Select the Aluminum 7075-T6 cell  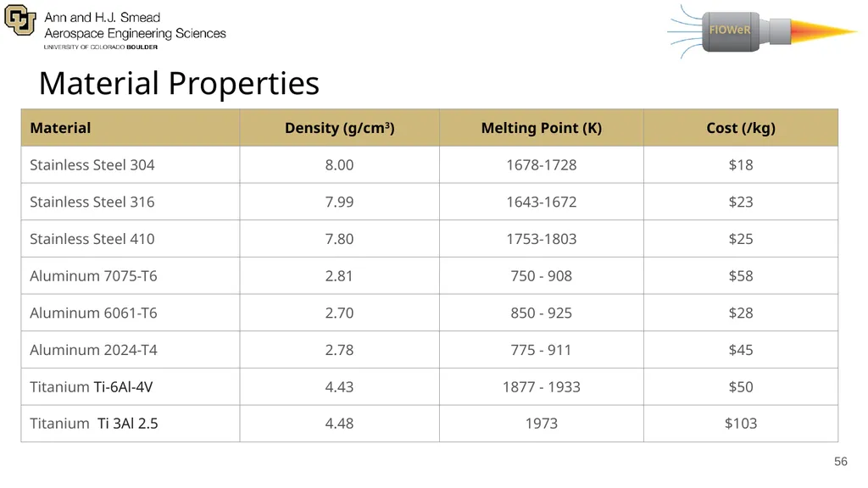[130, 275]
